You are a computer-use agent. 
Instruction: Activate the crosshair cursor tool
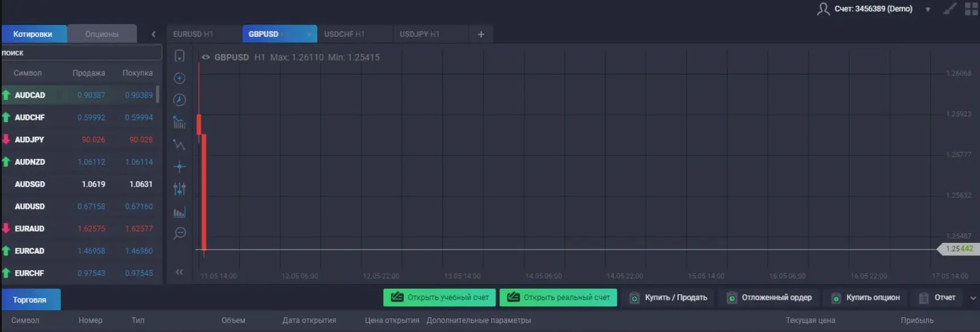(x=179, y=167)
